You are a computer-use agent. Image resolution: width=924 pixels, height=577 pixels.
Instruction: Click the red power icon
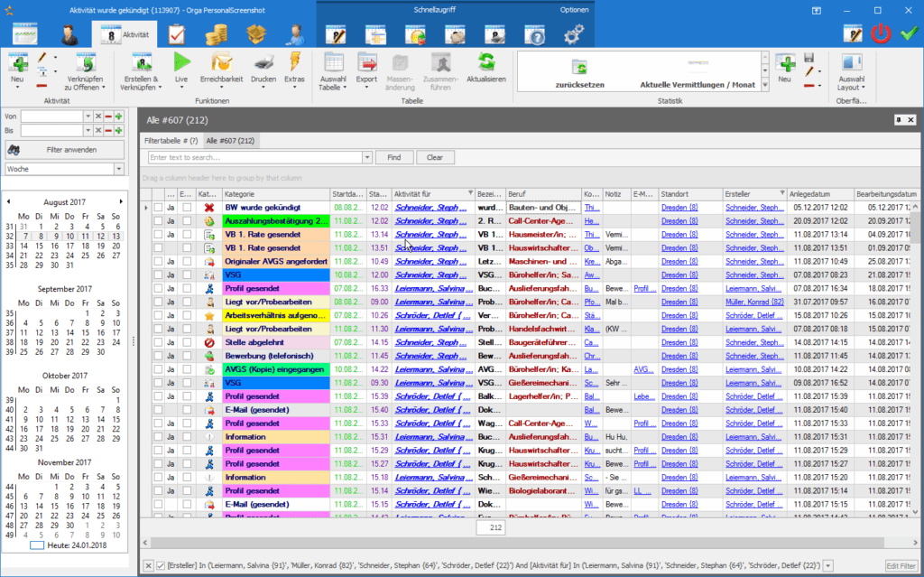[881, 33]
